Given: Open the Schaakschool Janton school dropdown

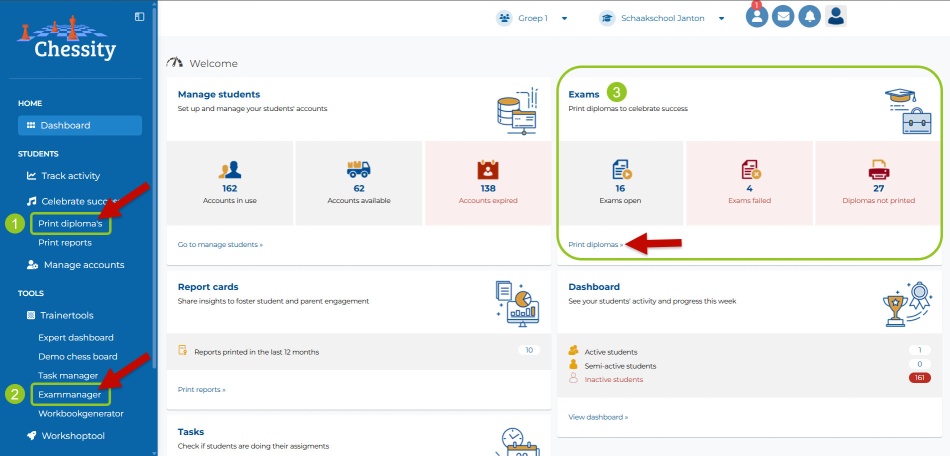Looking at the screenshot, I should [662, 18].
